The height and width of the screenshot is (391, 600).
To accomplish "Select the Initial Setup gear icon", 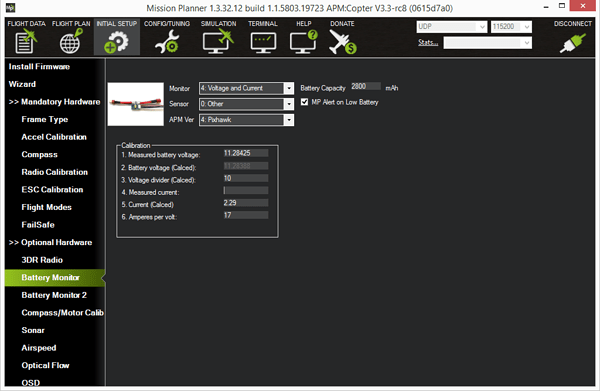I will click(116, 42).
